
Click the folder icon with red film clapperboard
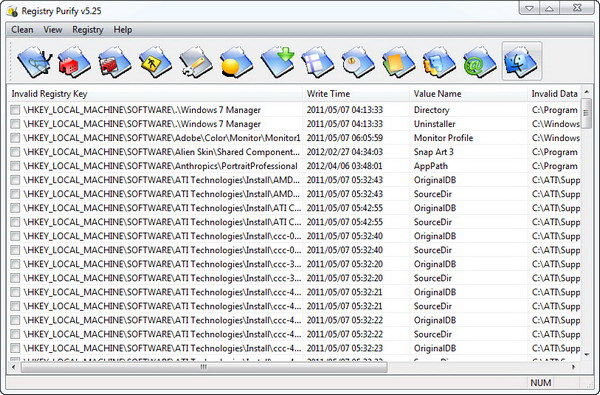click(x=115, y=62)
